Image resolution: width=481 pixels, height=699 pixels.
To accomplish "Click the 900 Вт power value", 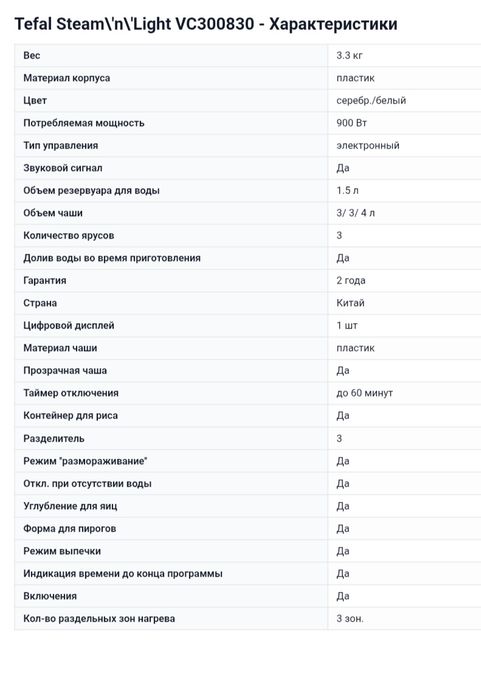I will click(x=351, y=123).
